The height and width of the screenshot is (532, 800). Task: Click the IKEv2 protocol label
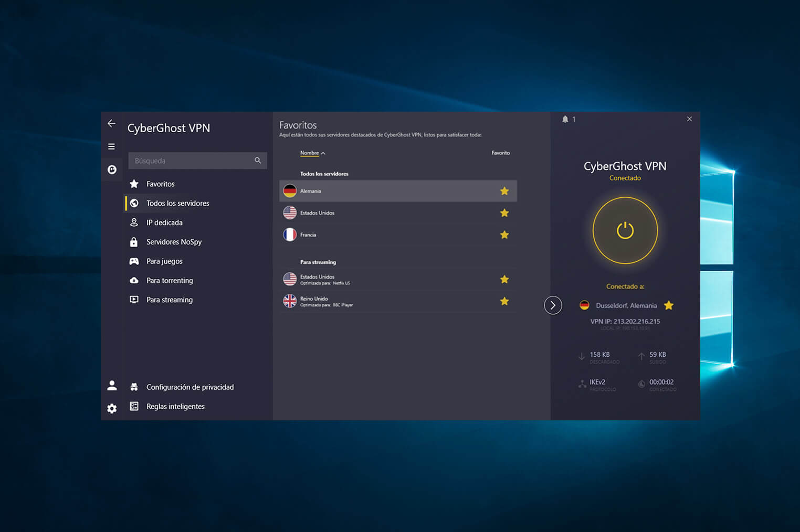point(597,382)
